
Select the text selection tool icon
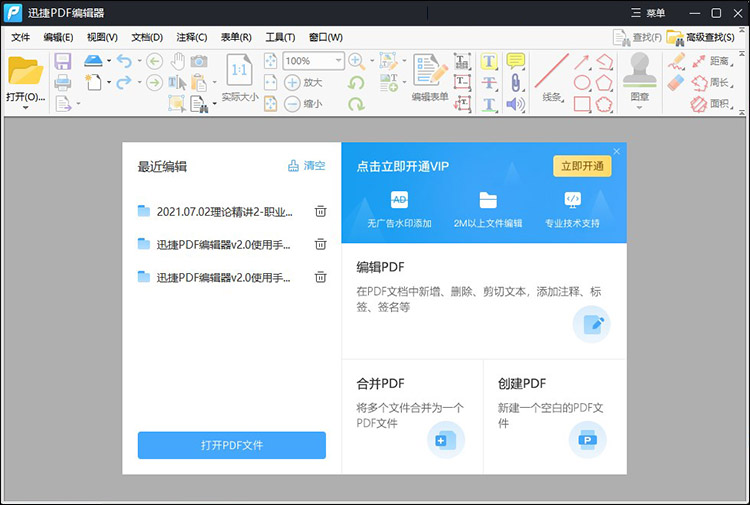point(177,82)
